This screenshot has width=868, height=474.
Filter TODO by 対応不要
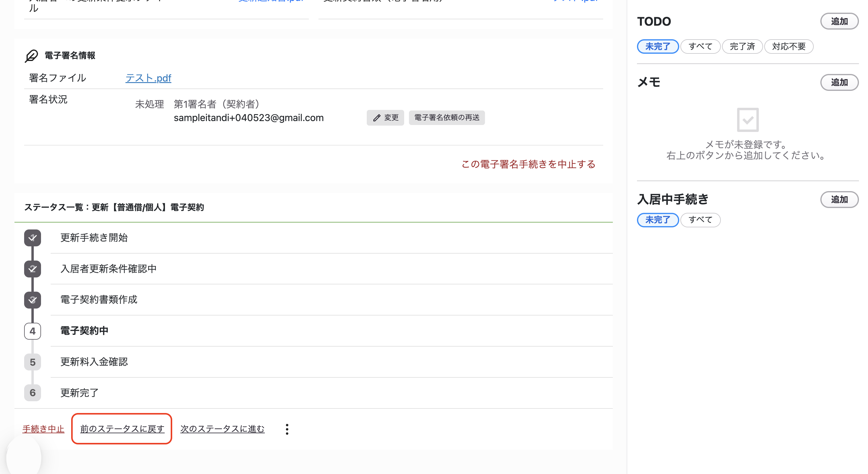[789, 46]
